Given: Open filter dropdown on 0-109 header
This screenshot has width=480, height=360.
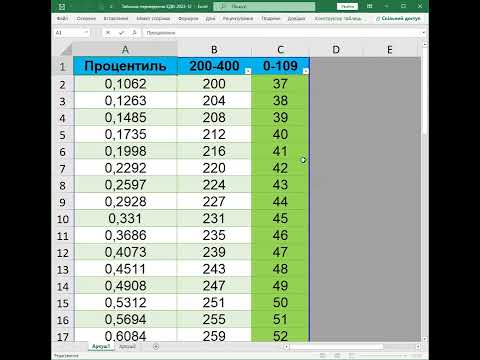Looking at the screenshot, I should click(x=306, y=71).
